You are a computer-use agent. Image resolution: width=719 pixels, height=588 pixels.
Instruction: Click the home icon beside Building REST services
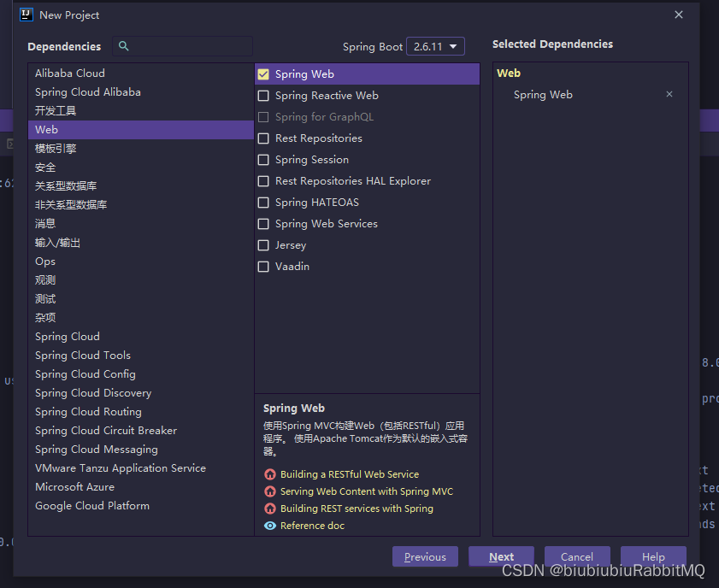point(270,509)
